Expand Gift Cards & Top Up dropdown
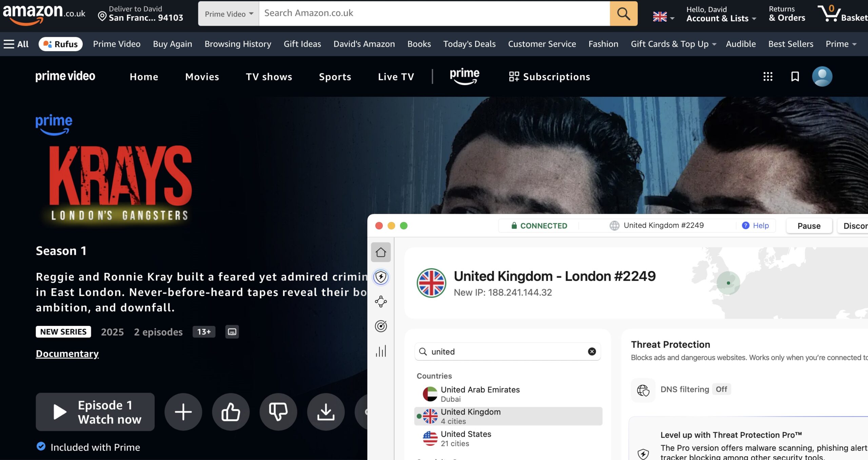The image size is (868, 460). tap(673, 44)
